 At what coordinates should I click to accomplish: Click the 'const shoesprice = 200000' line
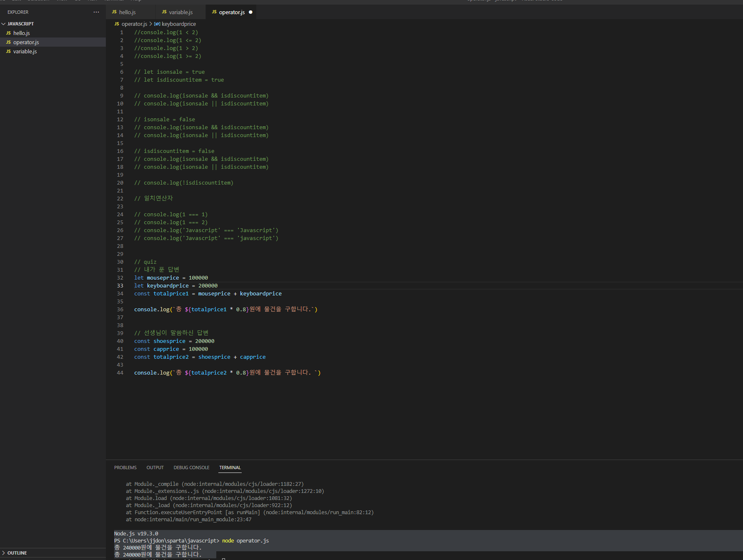point(174,341)
